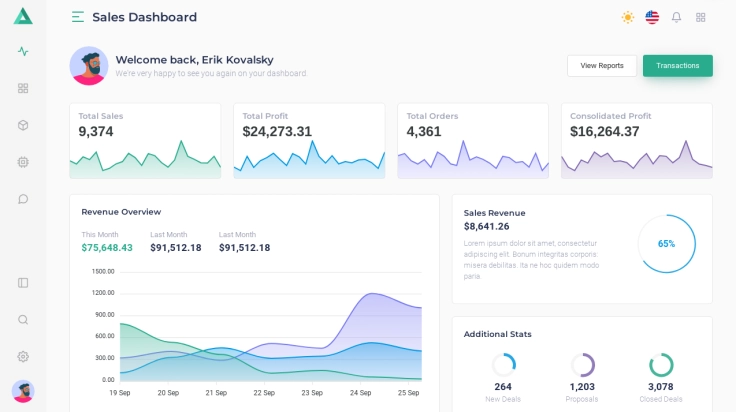Select the chip component sidebar icon

coord(23,162)
